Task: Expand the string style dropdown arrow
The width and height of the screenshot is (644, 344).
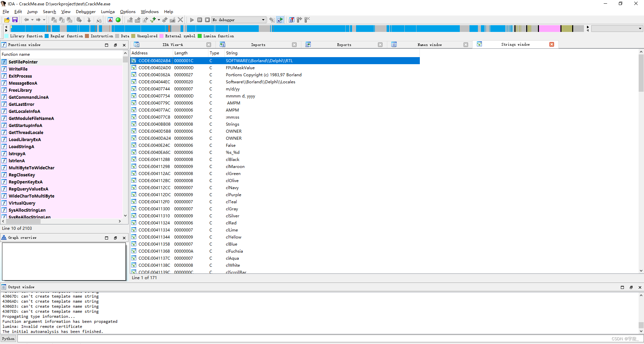Action: pyautogui.click(x=159, y=20)
